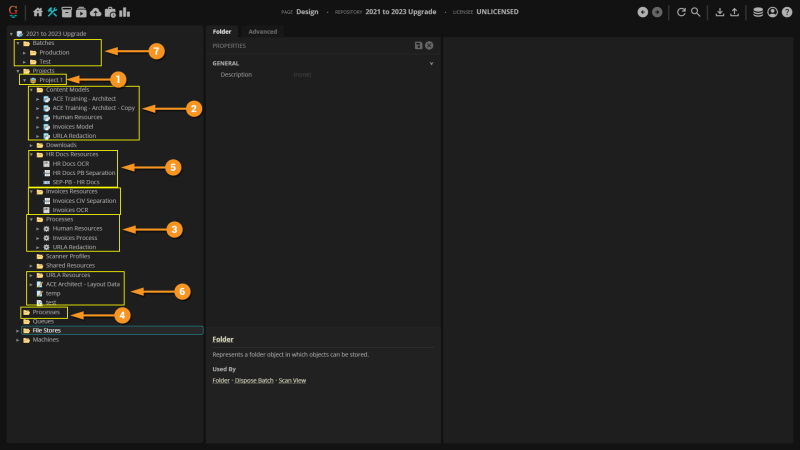The image size is (800, 450).
Task: Select the Folder tab
Action: click(x=222, y=31)
